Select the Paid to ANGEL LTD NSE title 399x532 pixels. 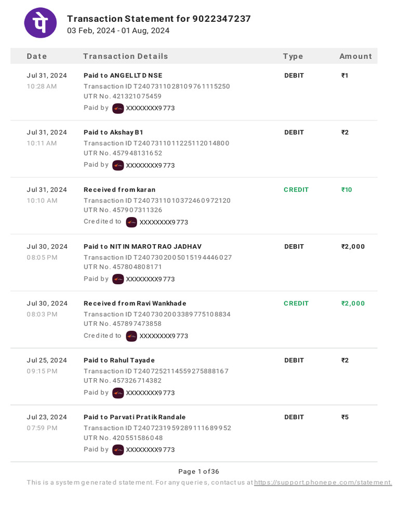pos(123,76)
